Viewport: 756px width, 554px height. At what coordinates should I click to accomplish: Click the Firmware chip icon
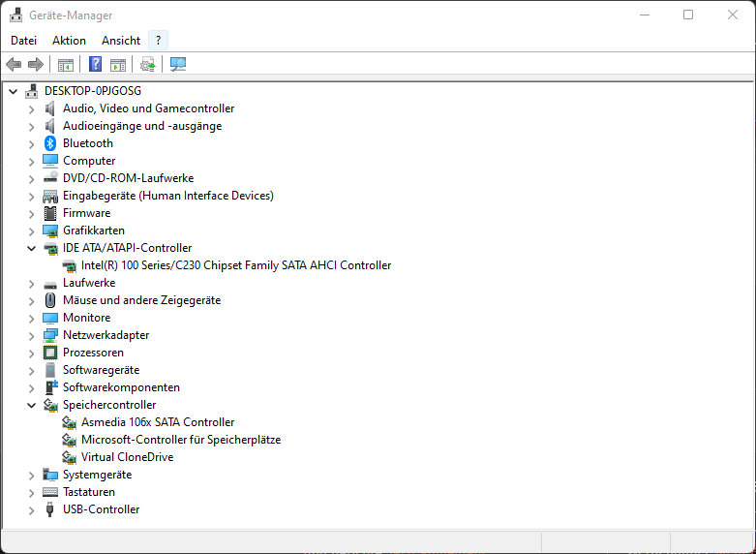(x=50, y=213)
